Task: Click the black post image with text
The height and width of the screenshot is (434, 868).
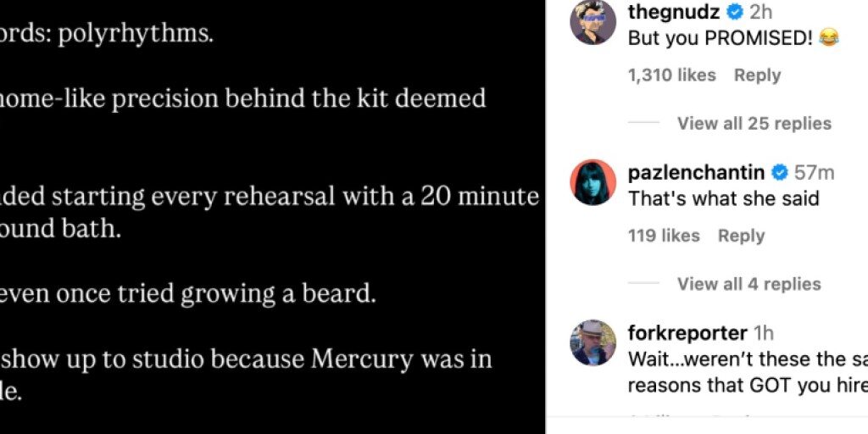Action: 271,217
